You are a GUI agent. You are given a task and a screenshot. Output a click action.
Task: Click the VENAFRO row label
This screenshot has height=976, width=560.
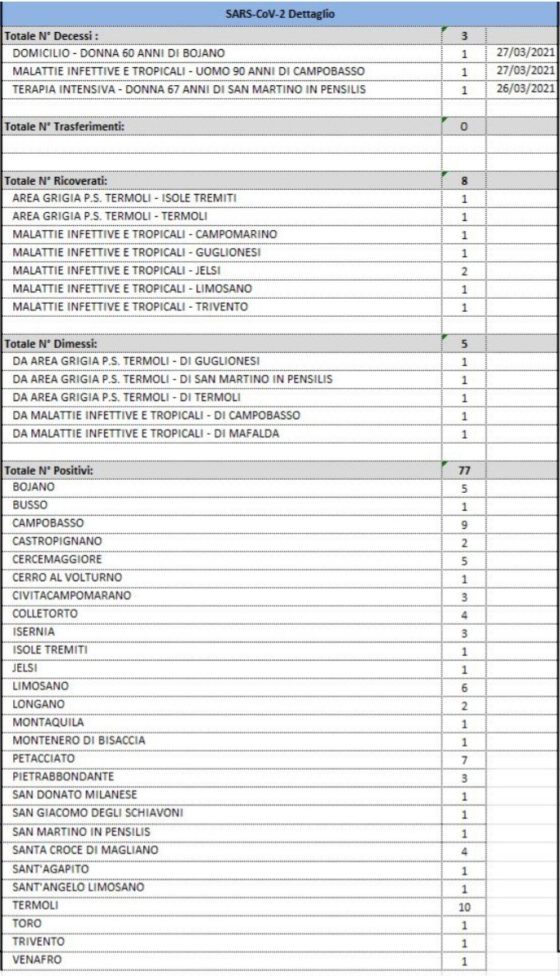tap(38, 960)
